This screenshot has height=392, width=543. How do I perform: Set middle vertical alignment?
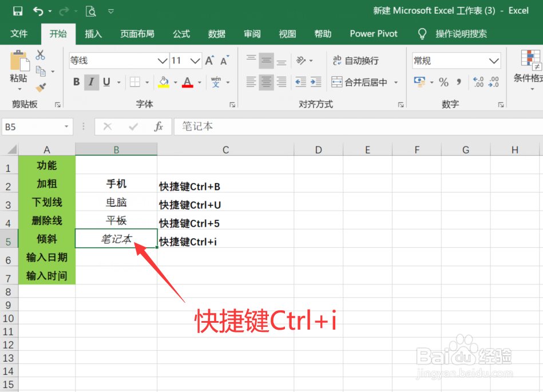(x=266, y=61)
